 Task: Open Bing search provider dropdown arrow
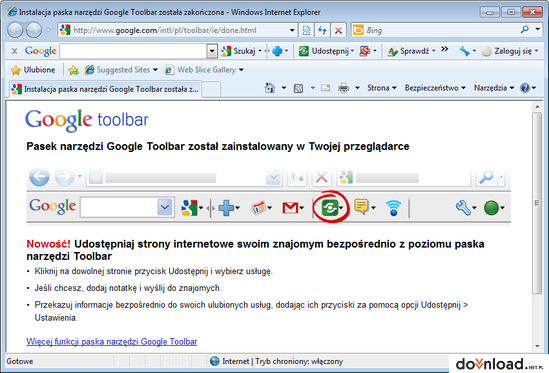click(537, 29)
